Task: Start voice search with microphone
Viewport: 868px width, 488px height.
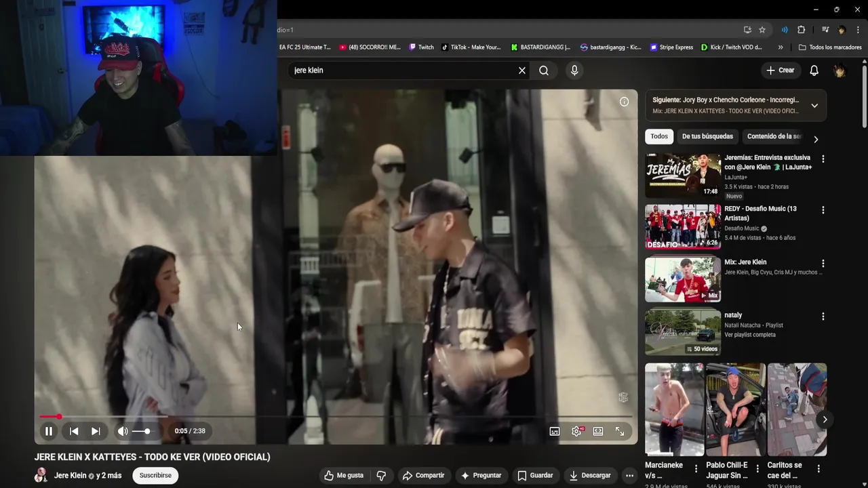Action: click(x=574, y=70)
